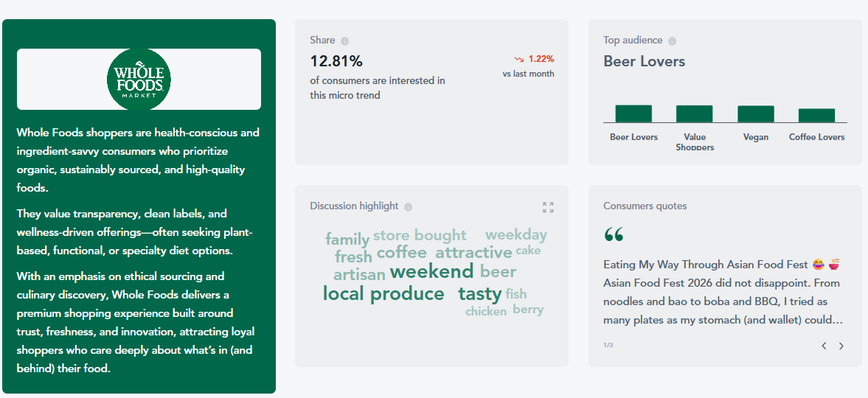Expand the Discussion highlight word cloud
This screenshot has height=398, width=868.
548,207
